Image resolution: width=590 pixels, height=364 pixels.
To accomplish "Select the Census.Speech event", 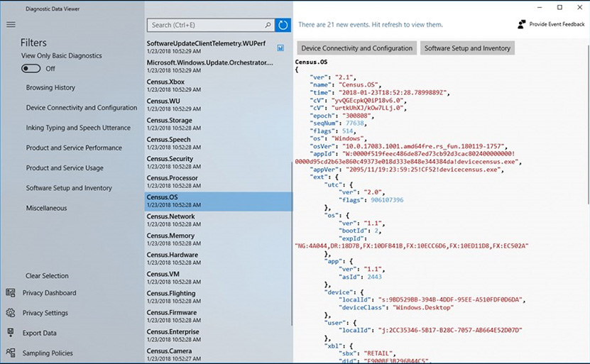I will (x=218, y=143).
